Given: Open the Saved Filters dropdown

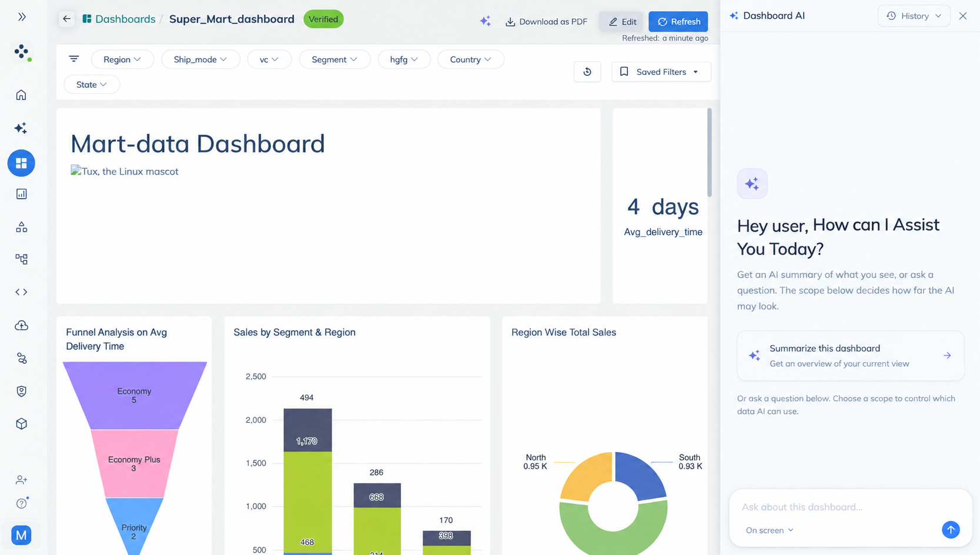Looking at the screenshot, I should point(661,72).
